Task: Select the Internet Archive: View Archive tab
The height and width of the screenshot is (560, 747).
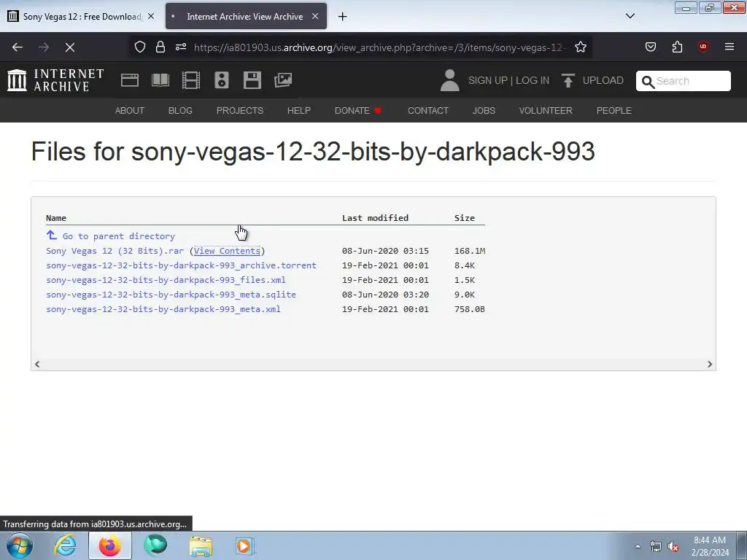Action: pyautogui.click(x=245, y=17)
